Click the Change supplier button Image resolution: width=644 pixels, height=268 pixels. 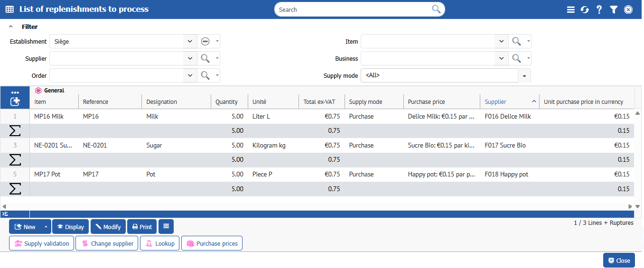click(107, 243)
